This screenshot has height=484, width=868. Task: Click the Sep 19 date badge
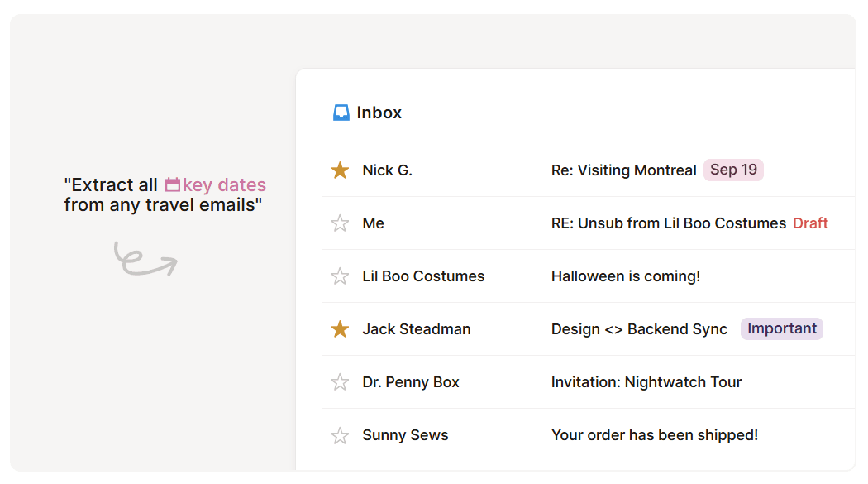(x=732, y=169)
